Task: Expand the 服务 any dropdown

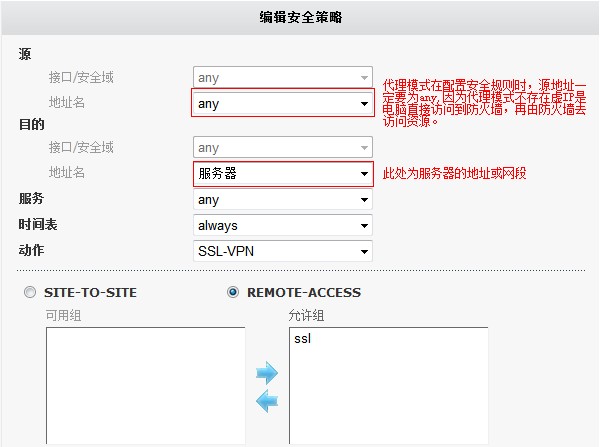Action: (283, 199)
